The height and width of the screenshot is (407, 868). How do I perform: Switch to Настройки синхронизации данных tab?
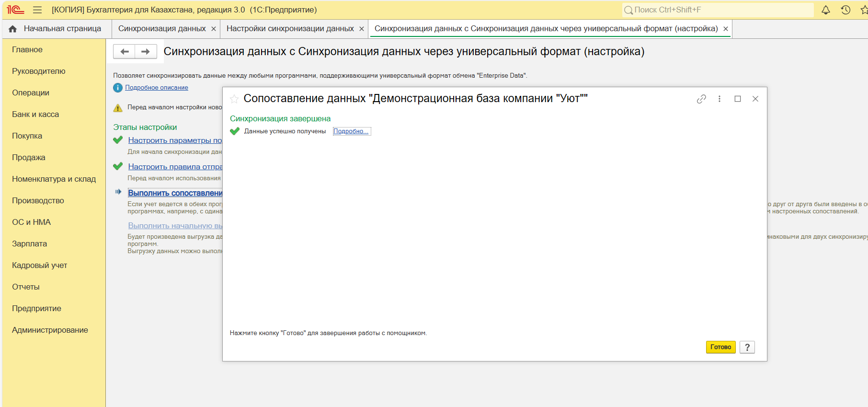[x=290, y=29]
